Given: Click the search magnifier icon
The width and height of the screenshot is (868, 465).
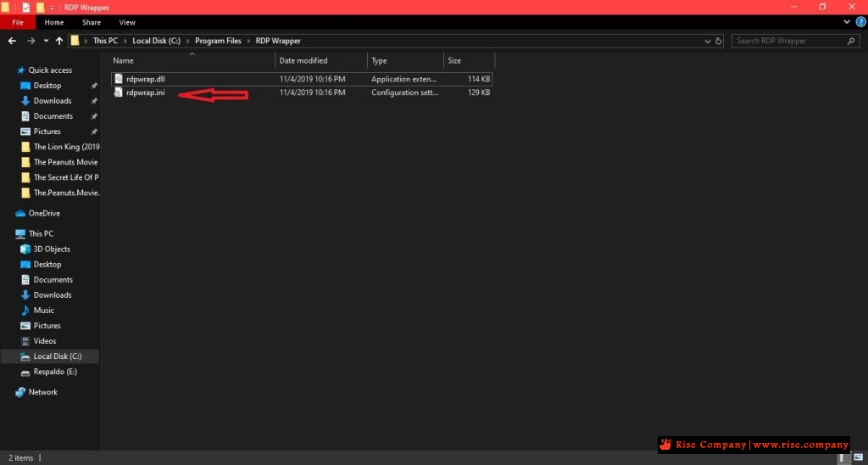Looking at the screenshot, I should (x=851, y=41).
